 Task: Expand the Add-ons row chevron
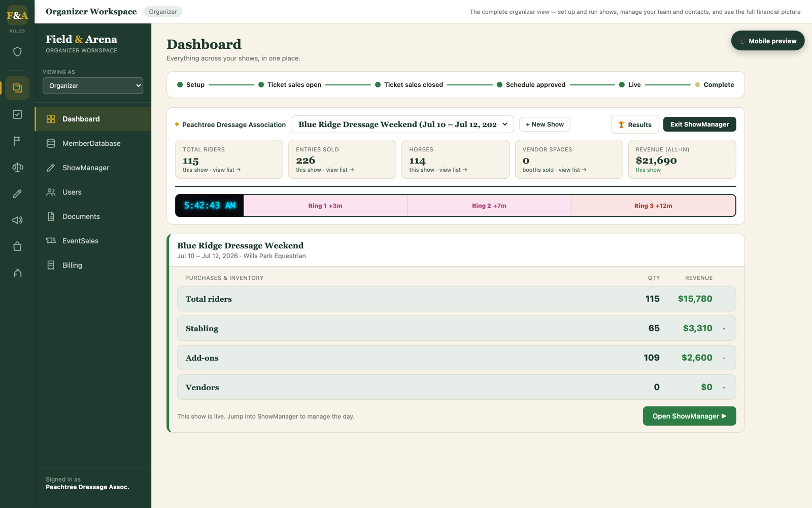tap(724, 358)
